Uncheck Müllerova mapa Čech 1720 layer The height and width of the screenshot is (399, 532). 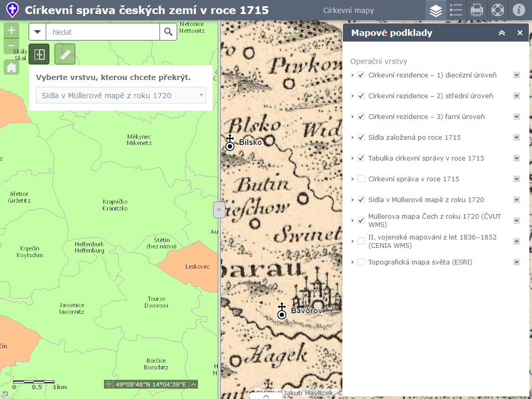coord(361,220)
